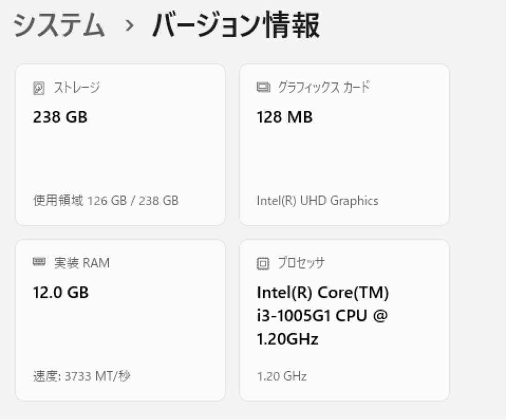Click the processor chip icon on プロセッサ card
This screenshot has height=420, width=506.
[263, 263]
